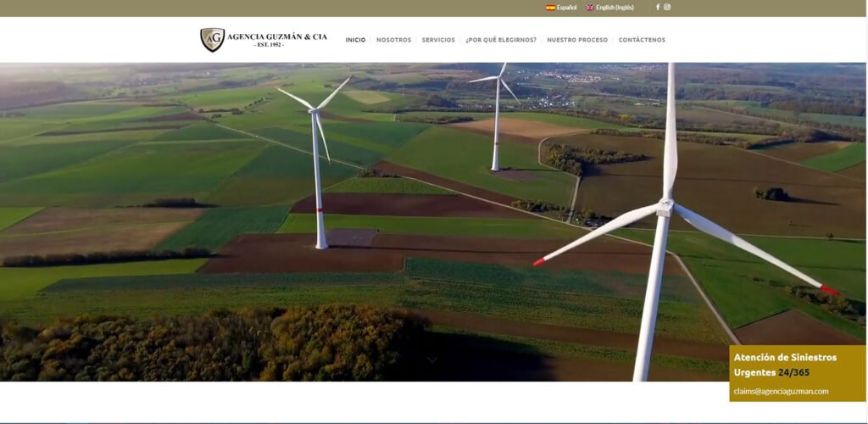Screen dimensions: 868x424
Task: Select Servicios in the navigation
Action: pos(438,40)
